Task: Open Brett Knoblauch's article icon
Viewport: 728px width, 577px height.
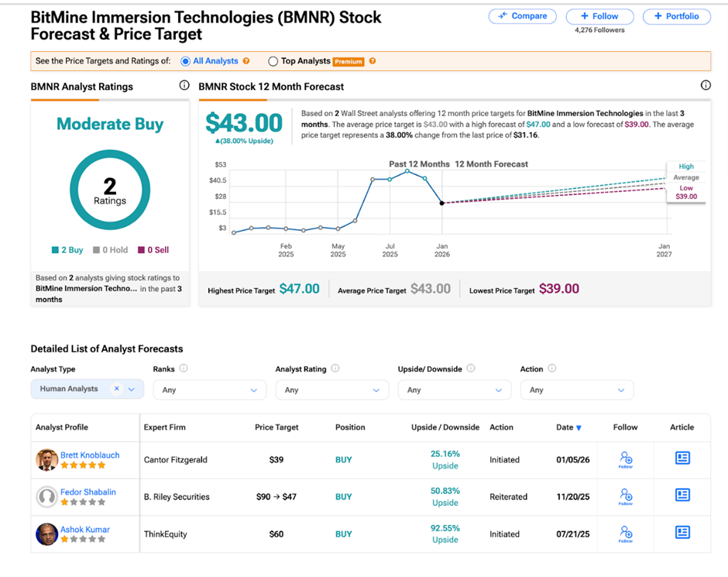Action: click(682, 459)
